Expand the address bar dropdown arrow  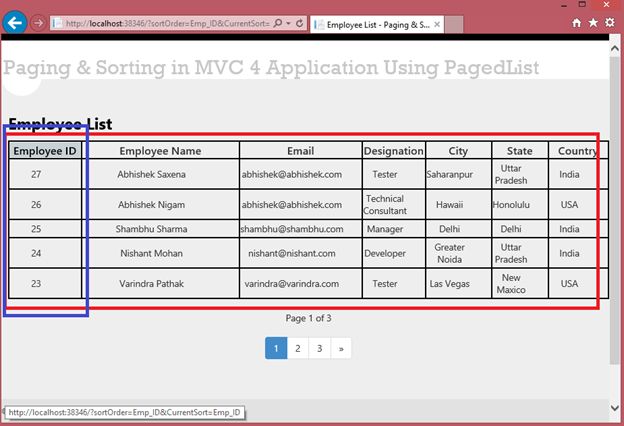(x=289, y=23)
